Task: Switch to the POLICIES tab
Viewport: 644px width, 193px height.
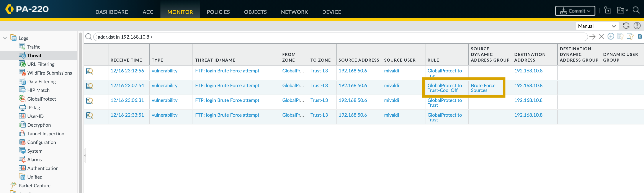Action: point(218,12)
